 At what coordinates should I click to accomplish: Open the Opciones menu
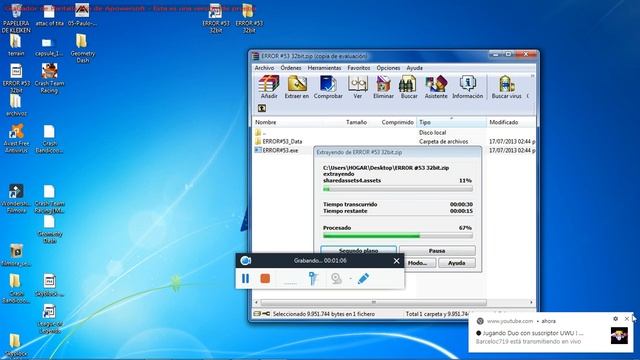pyautogui.click(x=388, y=68)
